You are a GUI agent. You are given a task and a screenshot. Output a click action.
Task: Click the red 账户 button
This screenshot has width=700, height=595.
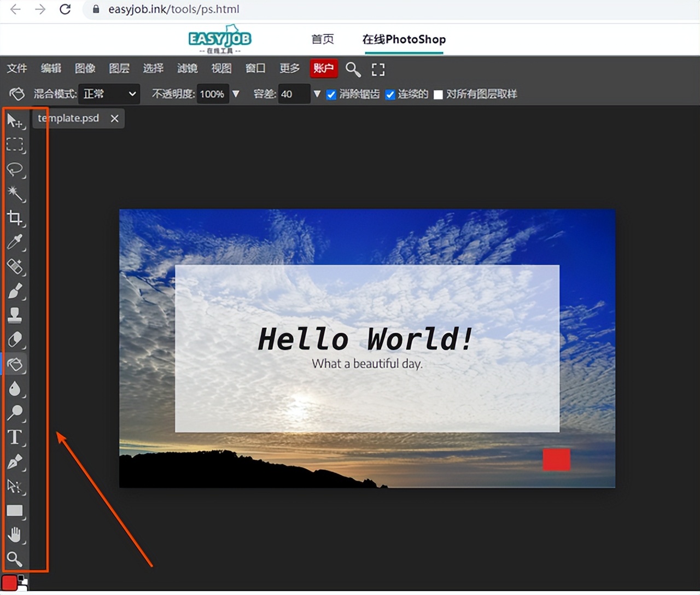(x=324, y=68)
